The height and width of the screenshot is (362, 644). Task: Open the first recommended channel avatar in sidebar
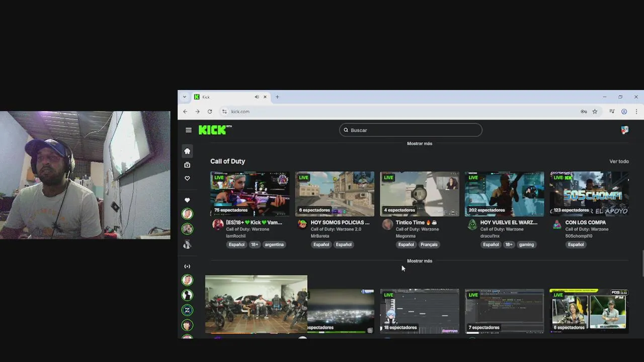(x=187, y=280)
